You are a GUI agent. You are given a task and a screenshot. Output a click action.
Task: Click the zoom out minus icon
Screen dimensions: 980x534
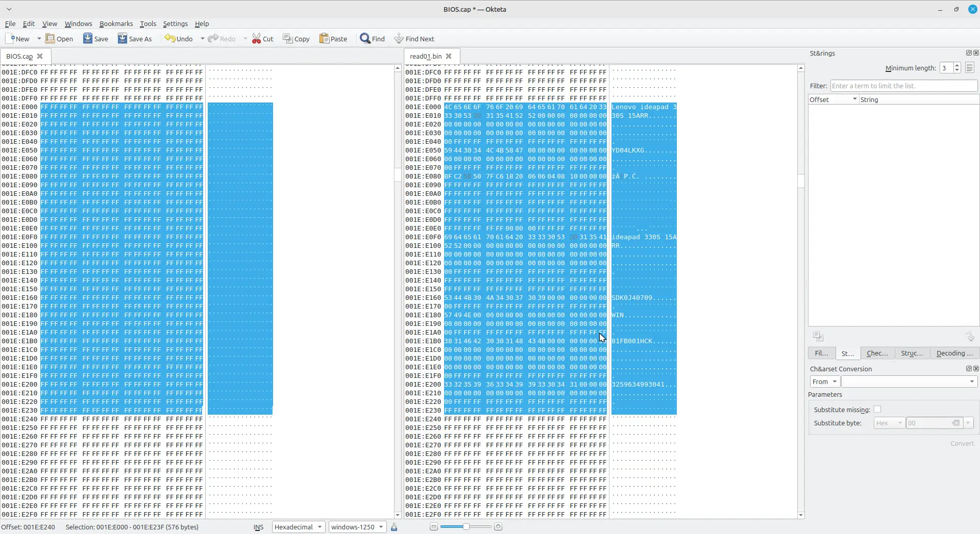pos(433,527)
